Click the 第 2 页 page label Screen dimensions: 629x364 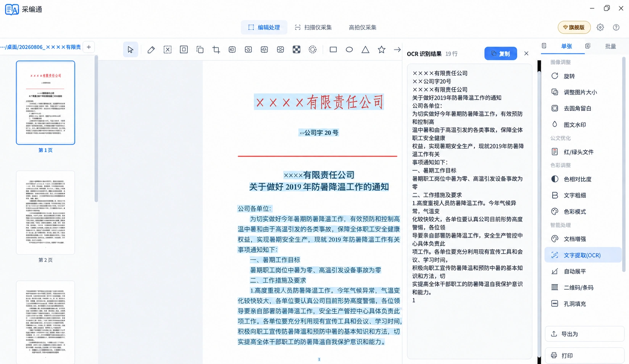(45, 260)
